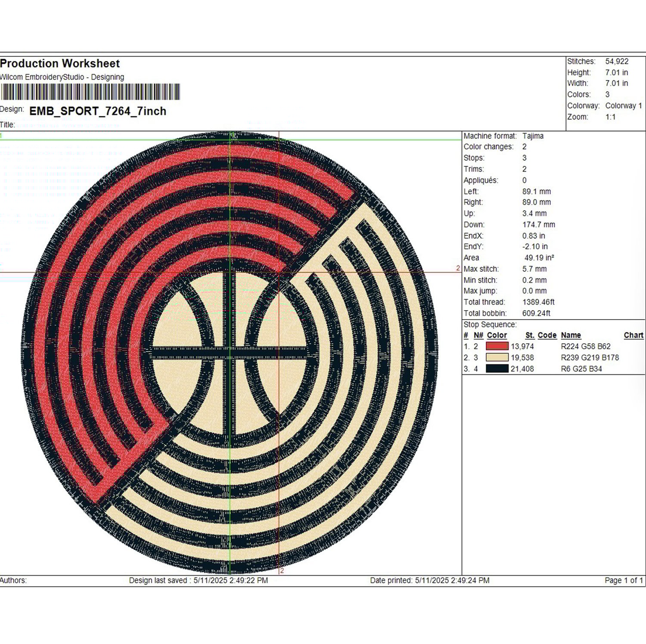The width and height of the screenshot is (646, 644).
Task: Select the Area value "49.19 in²"
Action: click(539, 258)
